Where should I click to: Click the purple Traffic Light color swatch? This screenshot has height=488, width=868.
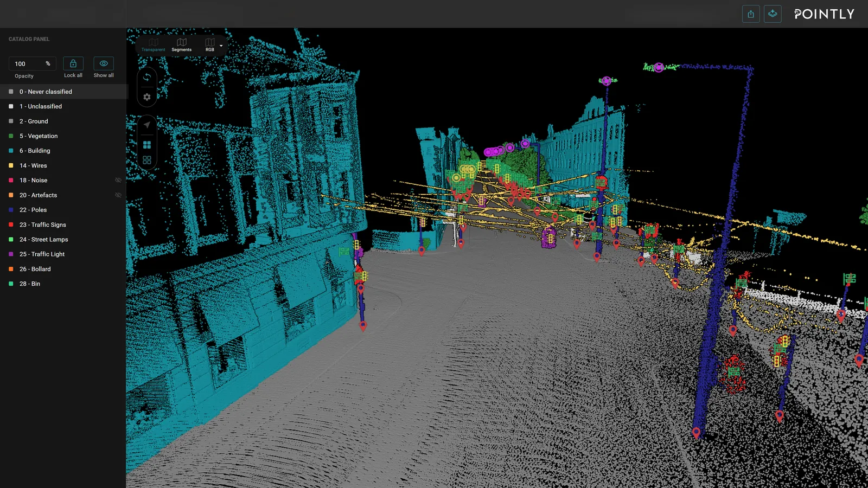coord(11,254)
